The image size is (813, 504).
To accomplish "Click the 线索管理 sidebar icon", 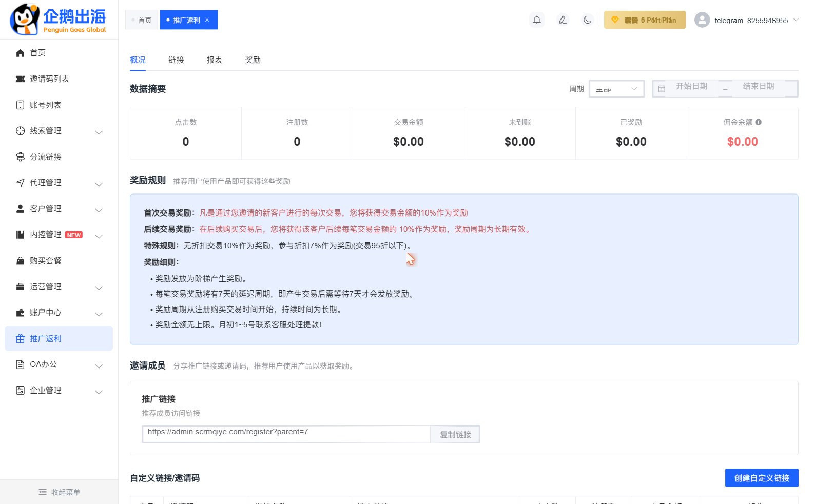I will pos(20,131).
